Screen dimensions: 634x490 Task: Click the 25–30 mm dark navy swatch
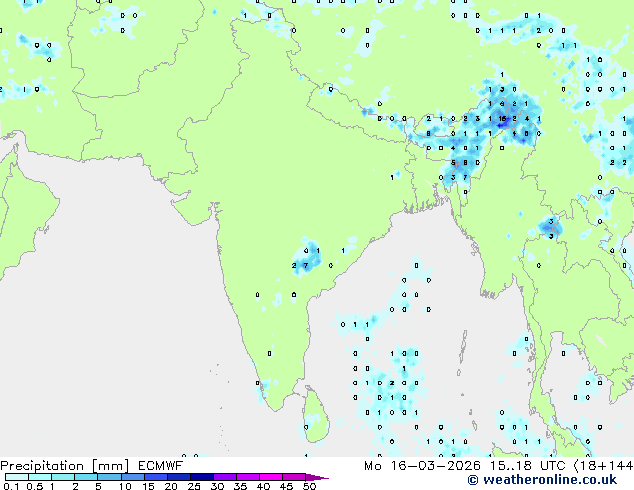pyautogui.click(x=201, y=477)
